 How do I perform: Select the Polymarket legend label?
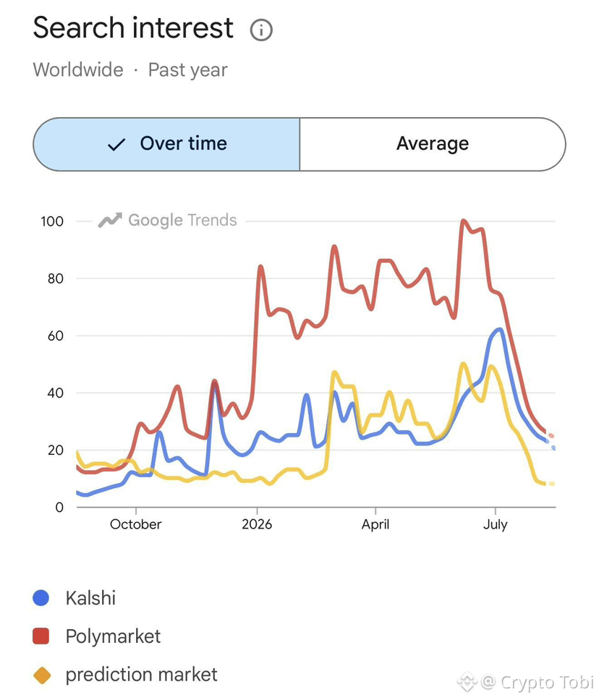click(x=113, y=636)
